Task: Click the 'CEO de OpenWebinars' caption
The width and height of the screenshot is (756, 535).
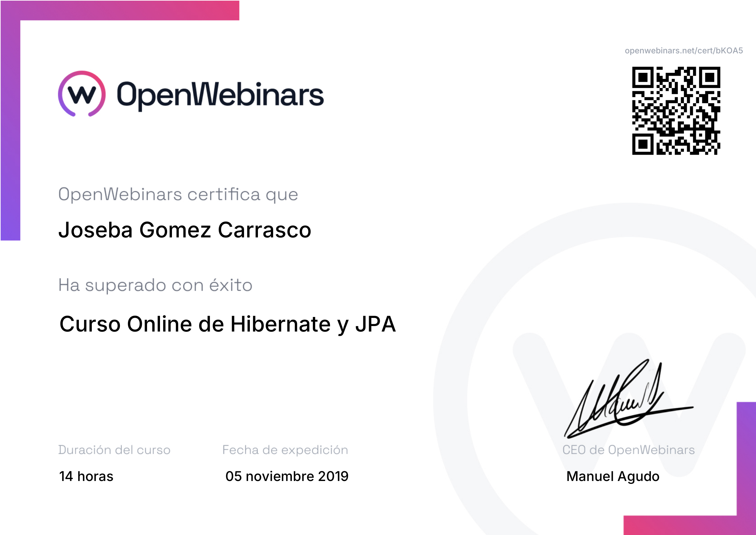Action: coord(628,450)
